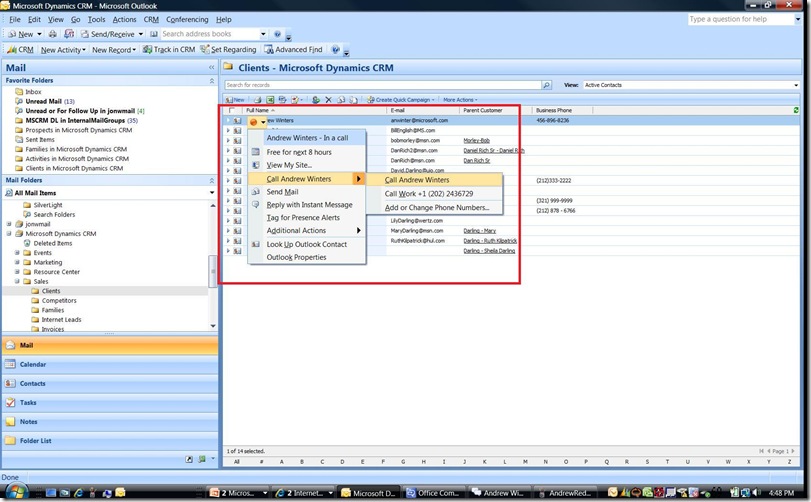Click the Morley-Bob parent customer link
The height and width of the screenshot is (502, 811).
point(476,141)
